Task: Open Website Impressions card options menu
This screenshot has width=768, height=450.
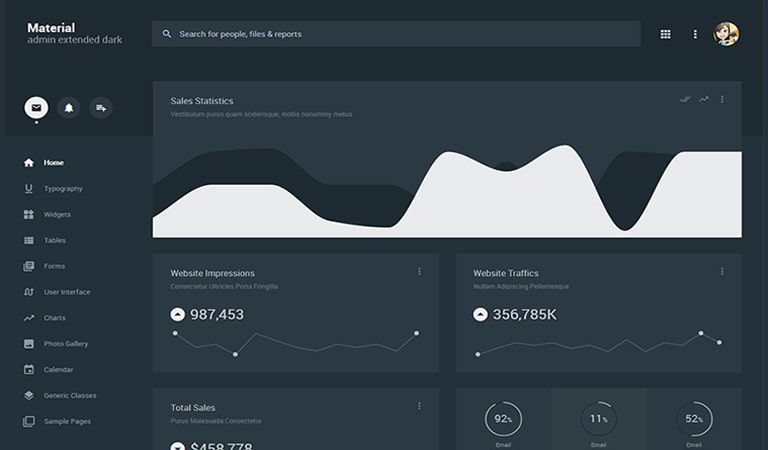Action: click(419, 271)
